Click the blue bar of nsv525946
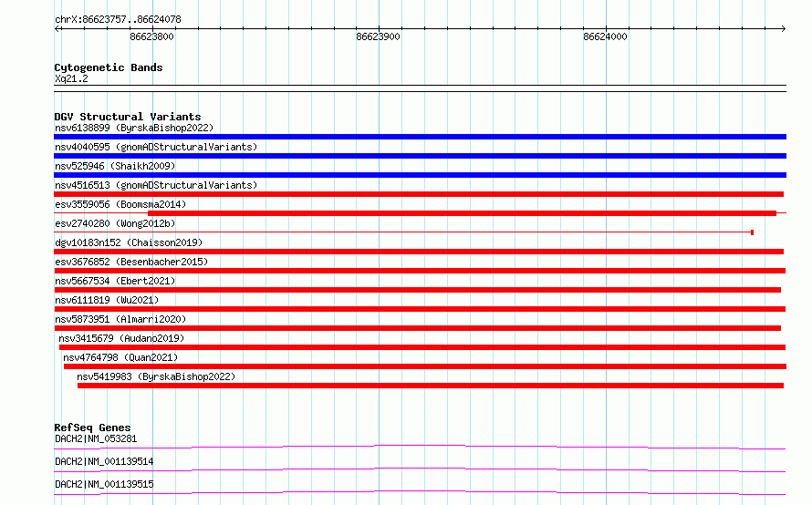This screenshot has height=505, width=812. [420, 175]
